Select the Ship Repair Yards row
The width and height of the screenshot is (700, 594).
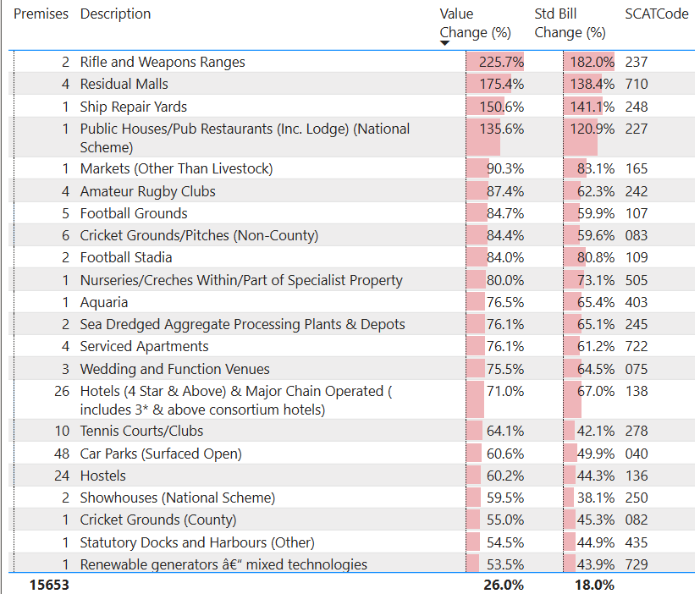(133, 107)
